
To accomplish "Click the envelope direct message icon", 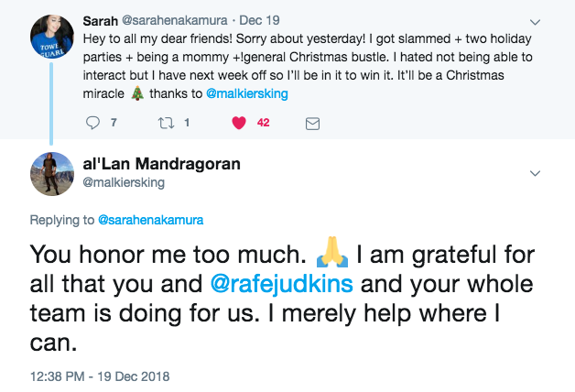I will (x=311, y=122).
